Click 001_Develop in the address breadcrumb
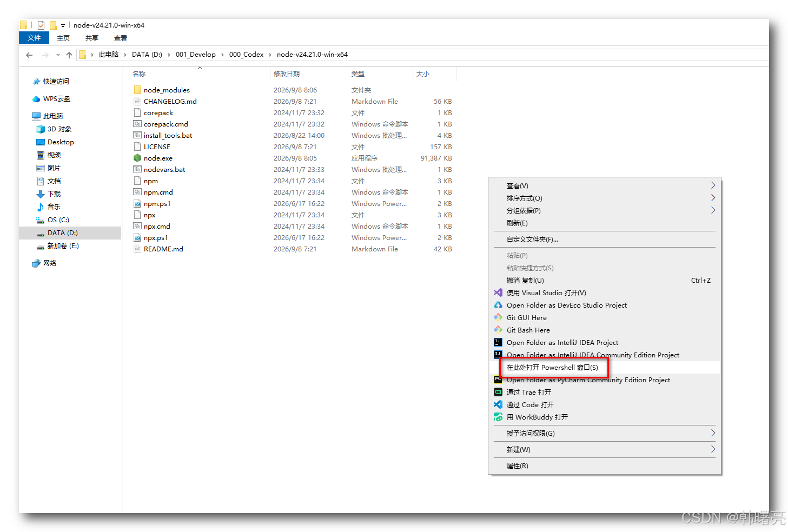The image size is (788, 532). point(195,55)
